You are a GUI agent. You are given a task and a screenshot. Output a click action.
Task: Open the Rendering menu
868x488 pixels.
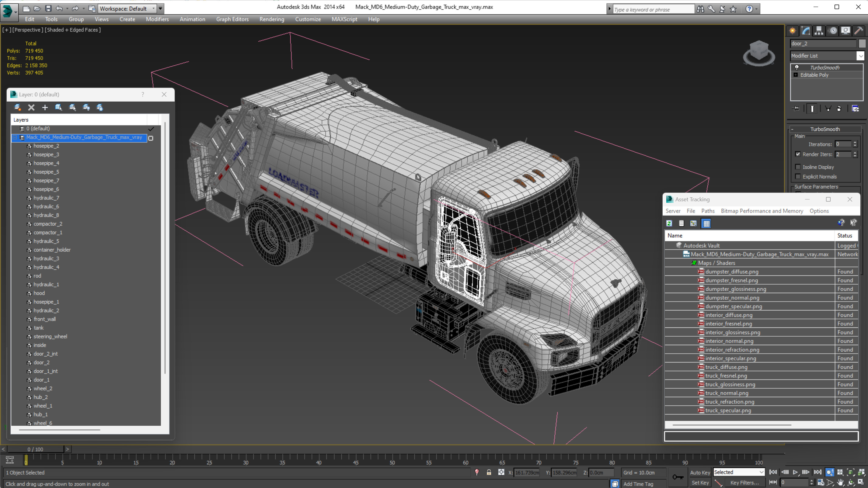272,19
